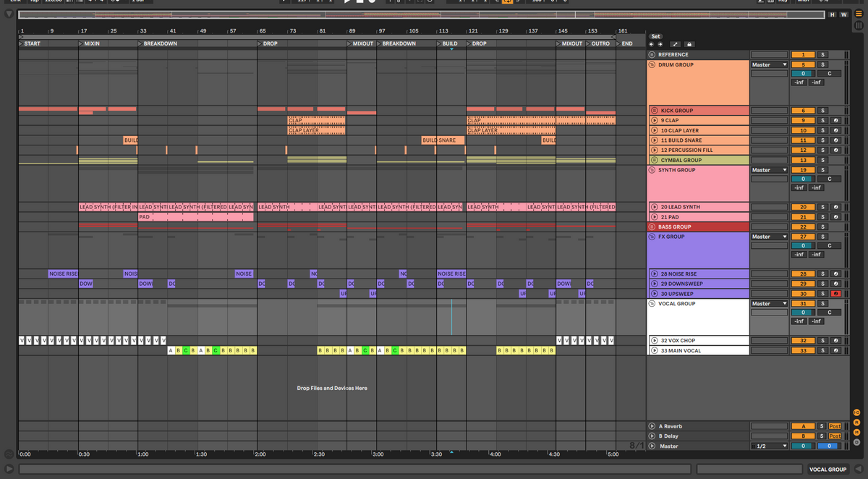Toggle the 21 PAD track activator
The width and height of the screenshot is (868, 479).
[803, 217]
